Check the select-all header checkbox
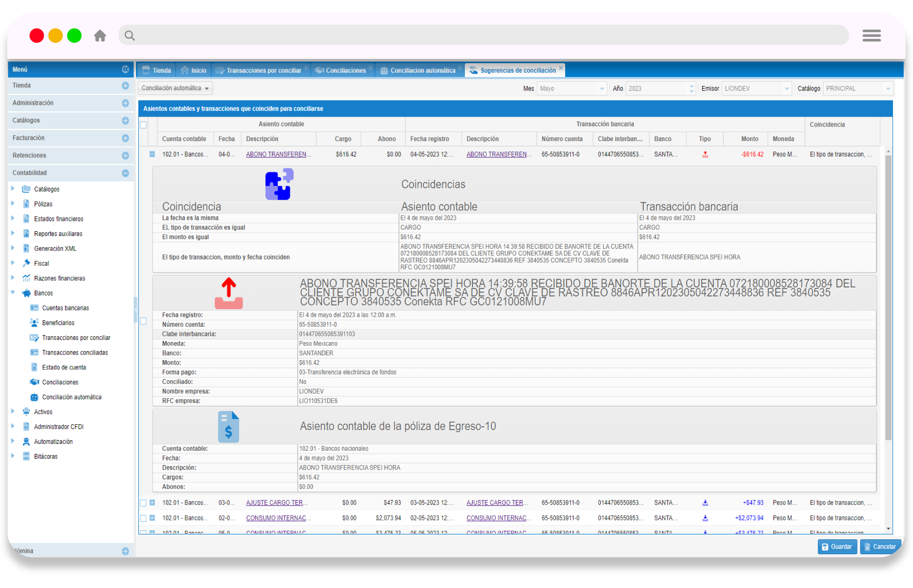The width and height of the screenshot is (913, 588). [143, 124]
